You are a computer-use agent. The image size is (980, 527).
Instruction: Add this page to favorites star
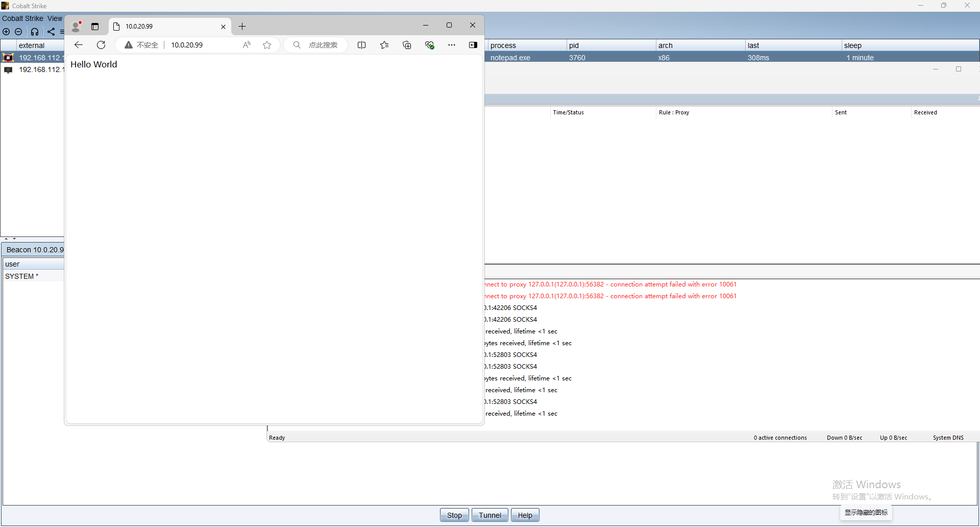pyautogui.click(x=267, y=45)
